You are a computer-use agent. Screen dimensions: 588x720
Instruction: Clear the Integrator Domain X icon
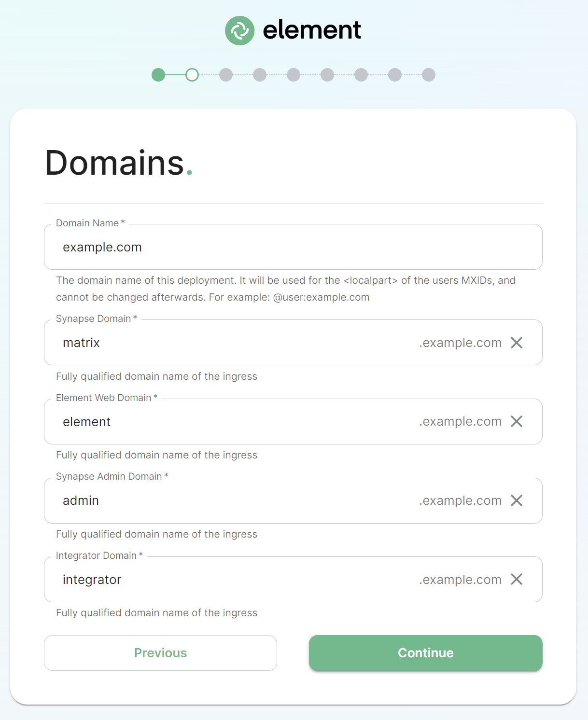coord(517,579)
